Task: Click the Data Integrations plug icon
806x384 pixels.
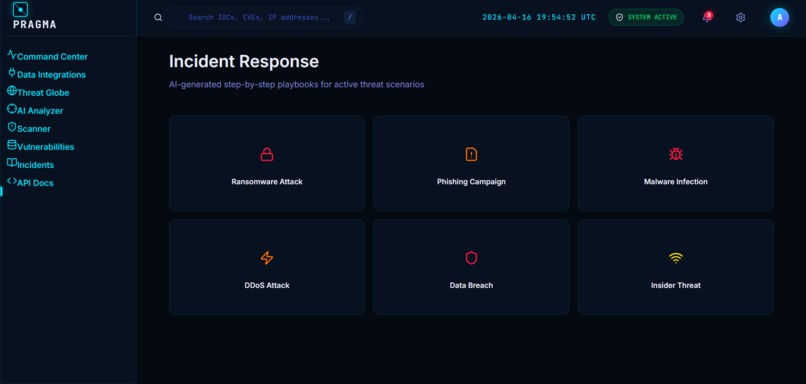Action: click(x=12, y=72)
